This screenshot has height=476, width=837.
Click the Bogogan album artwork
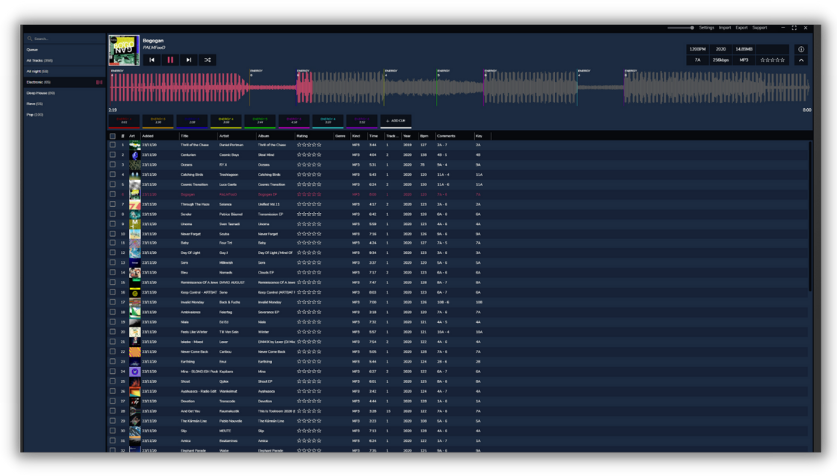pyautogui.click(x=124, y=50)
